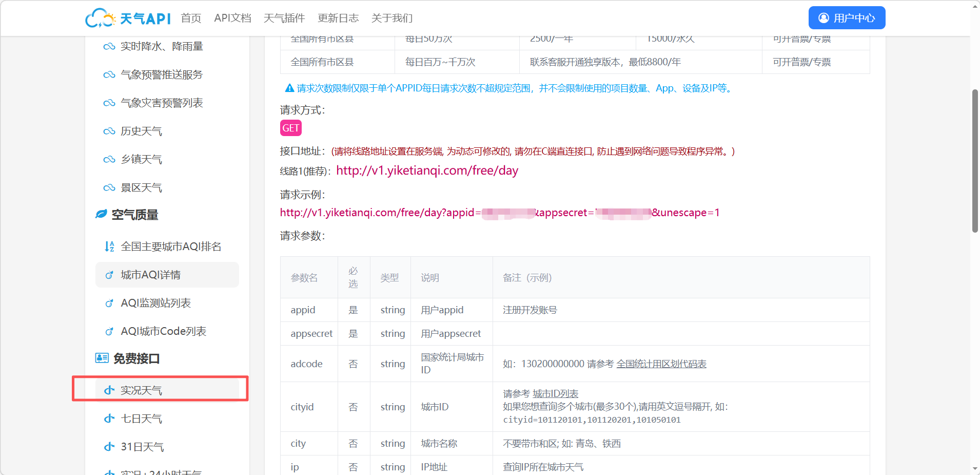
Task: Click the city parameter name cell
Action: tap(309, 444)
